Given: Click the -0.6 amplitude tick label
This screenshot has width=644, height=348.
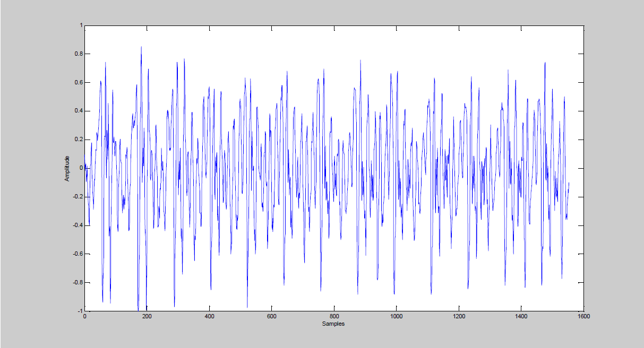Looking at the screenshot, I should [x=77, y=254].
